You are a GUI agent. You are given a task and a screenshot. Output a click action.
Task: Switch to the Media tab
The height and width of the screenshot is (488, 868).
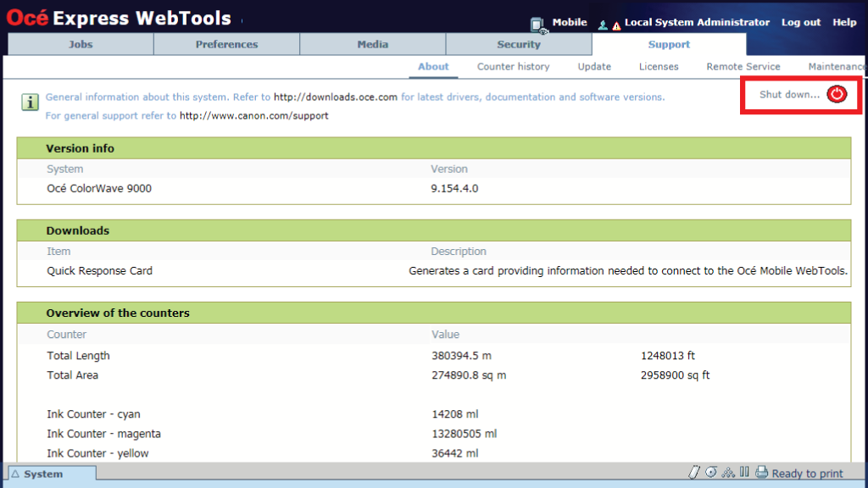click(373, 44)
